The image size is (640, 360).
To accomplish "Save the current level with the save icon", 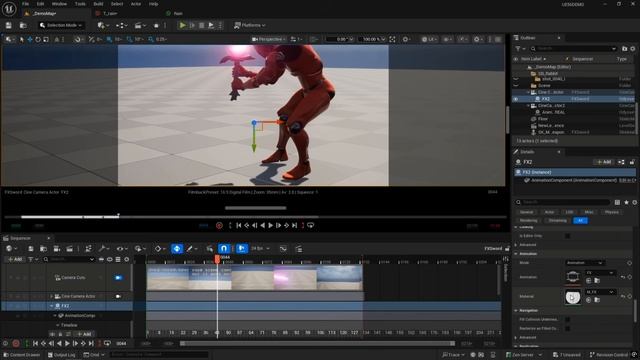I will click(x=9, y=25).
